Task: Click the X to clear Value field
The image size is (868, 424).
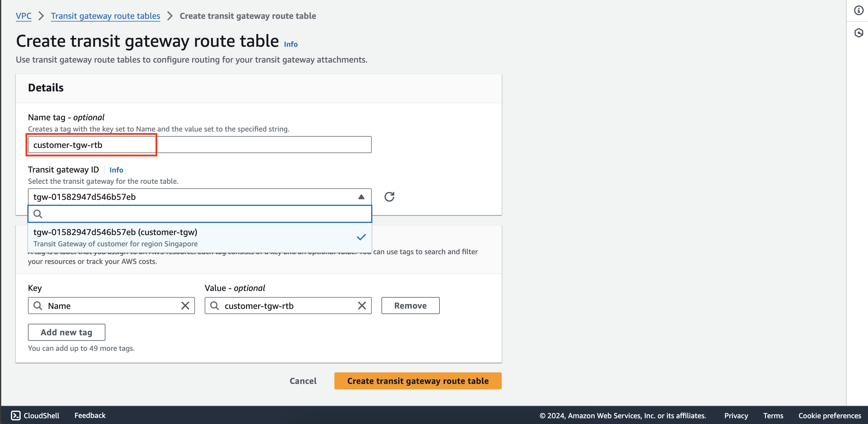Action: click(362, 305)
